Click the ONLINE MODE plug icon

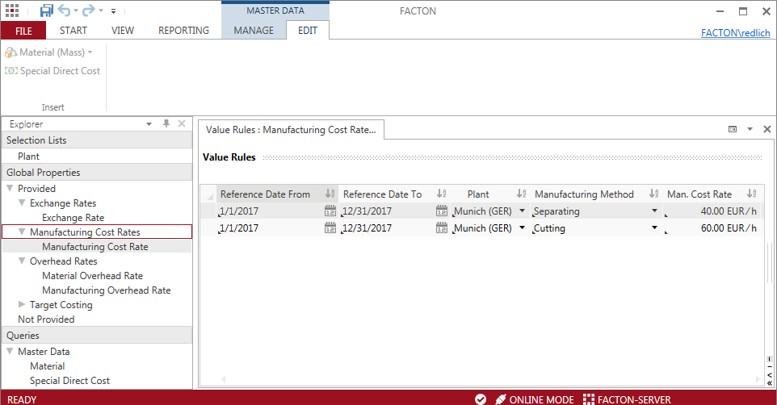(500, 399)
